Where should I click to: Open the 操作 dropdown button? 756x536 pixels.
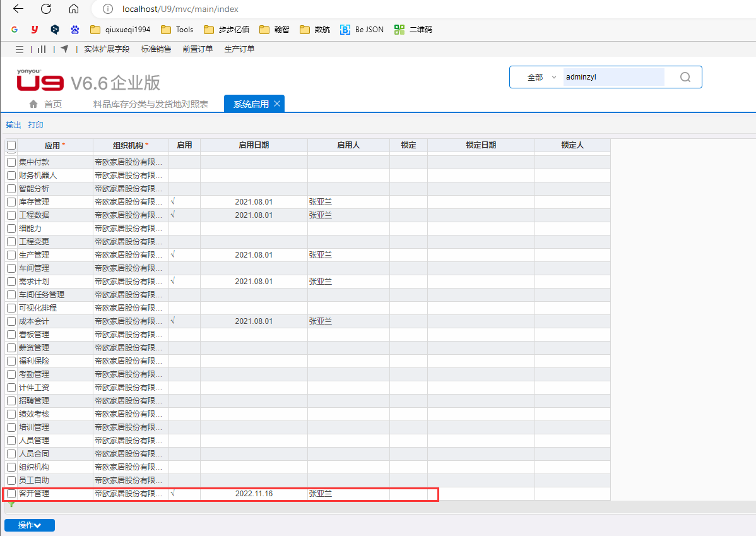pyautogui.click(x=30, y=525)
